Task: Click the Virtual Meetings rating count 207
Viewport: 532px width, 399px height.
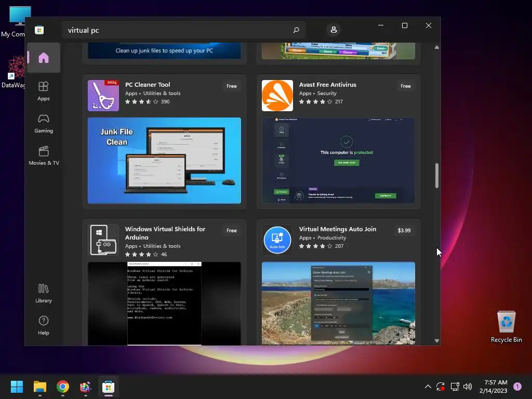Action: 339,246
